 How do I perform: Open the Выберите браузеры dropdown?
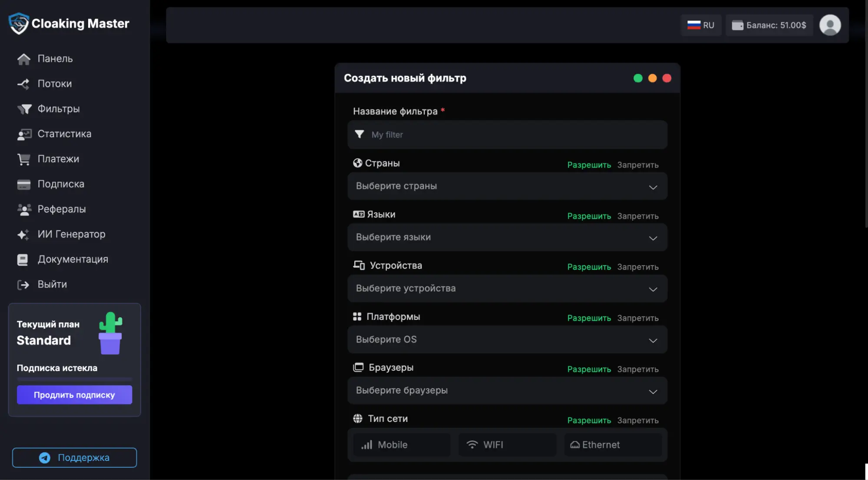(x=507, y=391)
